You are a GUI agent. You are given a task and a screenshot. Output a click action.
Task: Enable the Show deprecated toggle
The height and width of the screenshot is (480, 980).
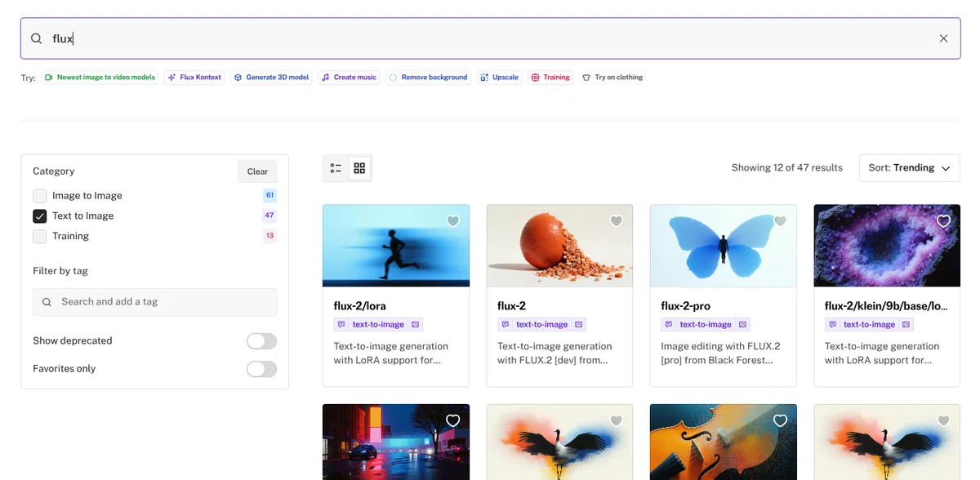click(261, 341)
